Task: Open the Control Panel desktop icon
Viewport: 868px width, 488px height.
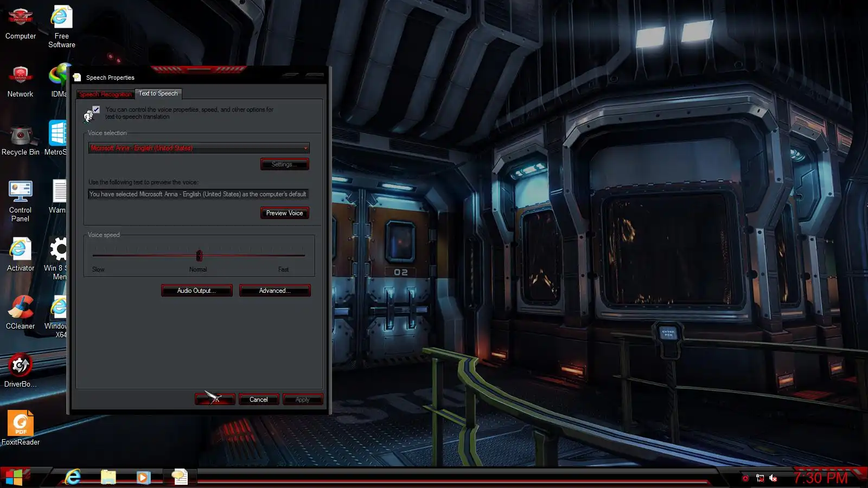Action: click(20, 201)
